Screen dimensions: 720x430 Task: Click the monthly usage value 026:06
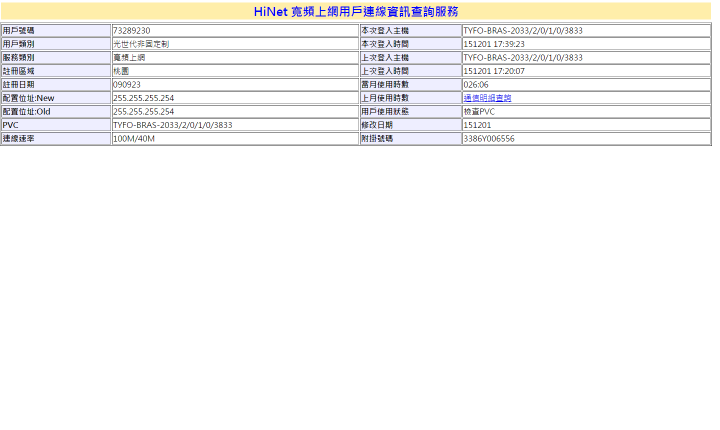(476, 85)
